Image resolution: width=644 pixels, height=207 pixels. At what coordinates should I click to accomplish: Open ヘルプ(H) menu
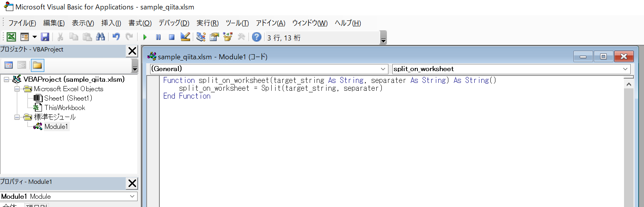[x=348, y=23]
